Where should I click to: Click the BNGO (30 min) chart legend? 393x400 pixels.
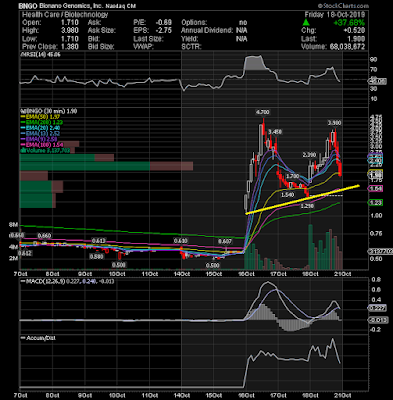pyautogui.click(x=49, y=111)
